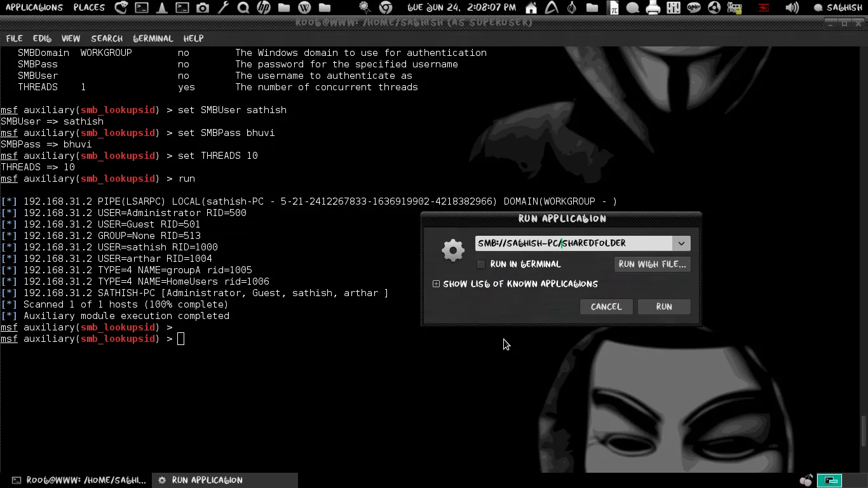868x488 pixels.
Task: Click 'SMBDomain' in the options table
Action: (43, 53)
